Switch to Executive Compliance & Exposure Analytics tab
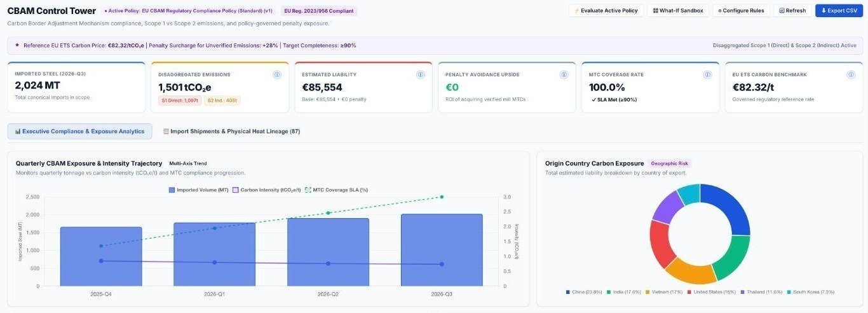The height and width of the screenshot is (313, 868). pos(79,131)
